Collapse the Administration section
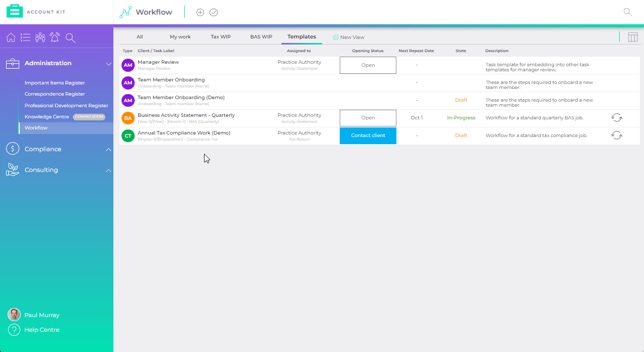 tap(108, 64)
